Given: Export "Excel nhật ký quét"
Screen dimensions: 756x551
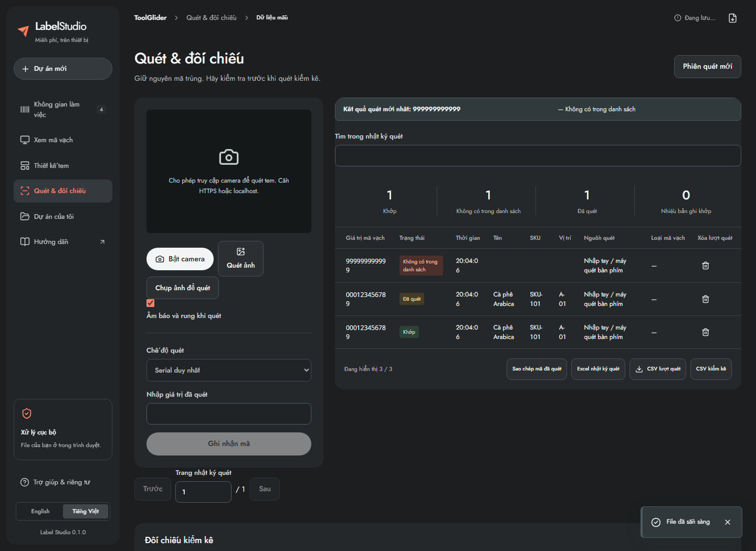Looking at the screenshot, I should pos(598,369).
